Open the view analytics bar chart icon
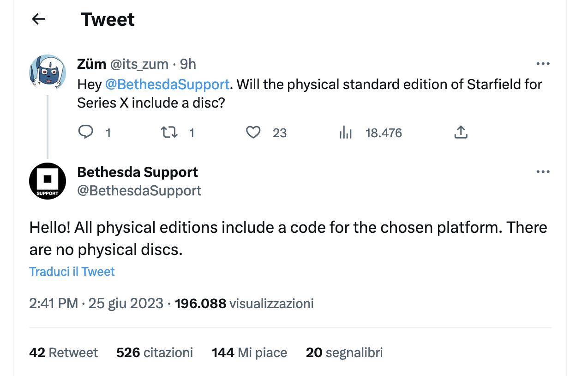The width and height of the screenshot is (588, 376). [345, 133]
